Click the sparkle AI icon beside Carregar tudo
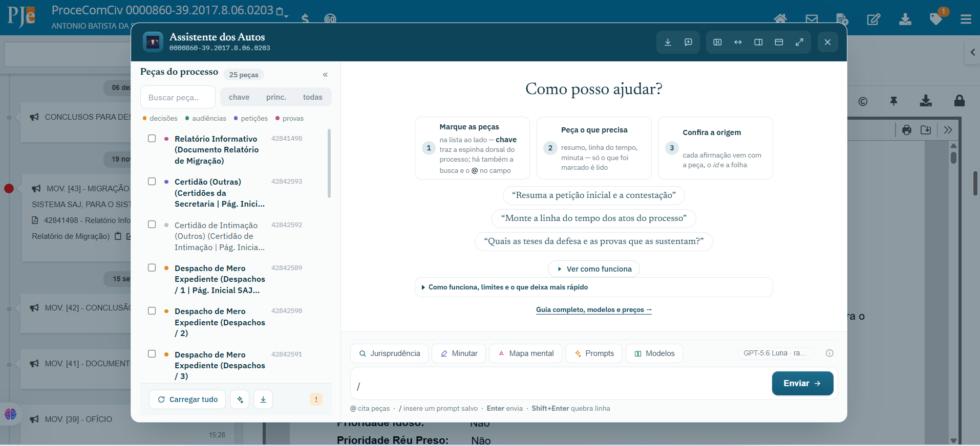980x446 pixels. 240,399
